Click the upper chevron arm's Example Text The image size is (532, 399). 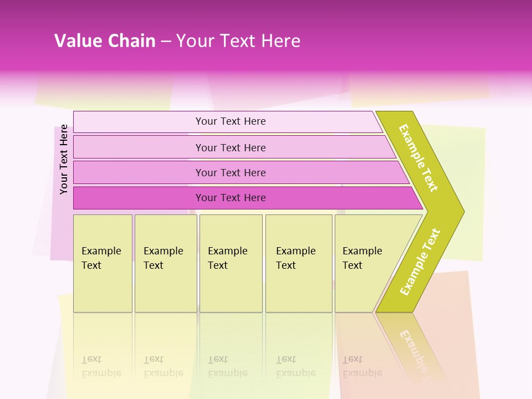tap(418, 158)
